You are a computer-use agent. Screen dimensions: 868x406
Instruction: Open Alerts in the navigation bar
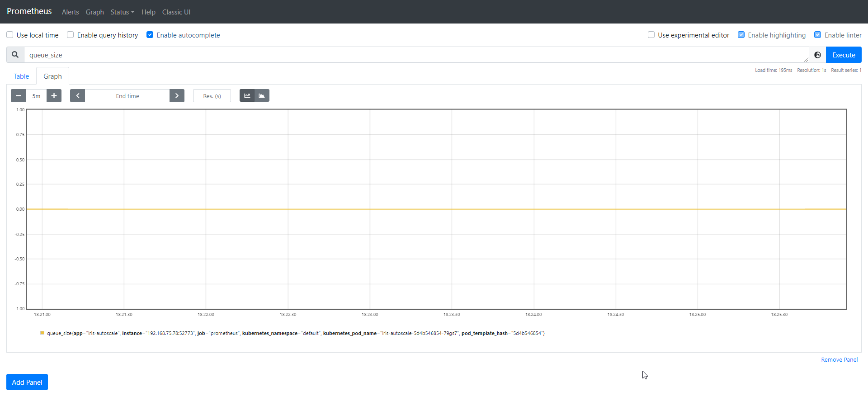70,12
